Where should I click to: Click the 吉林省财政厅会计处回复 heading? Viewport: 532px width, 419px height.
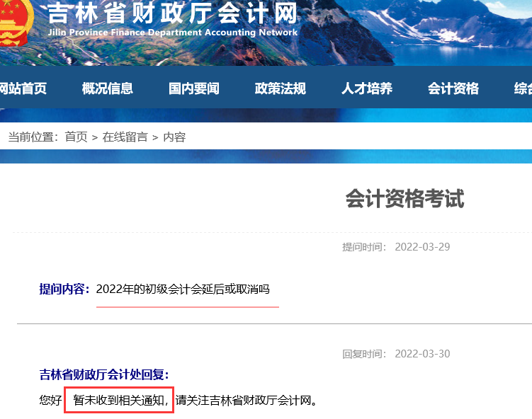pos(104,374)
